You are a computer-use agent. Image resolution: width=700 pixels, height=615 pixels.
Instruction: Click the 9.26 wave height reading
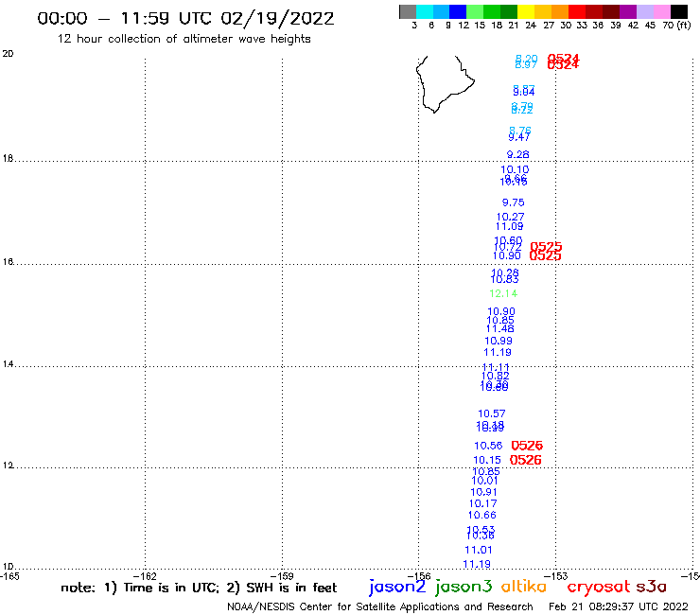tap(517, 154)
